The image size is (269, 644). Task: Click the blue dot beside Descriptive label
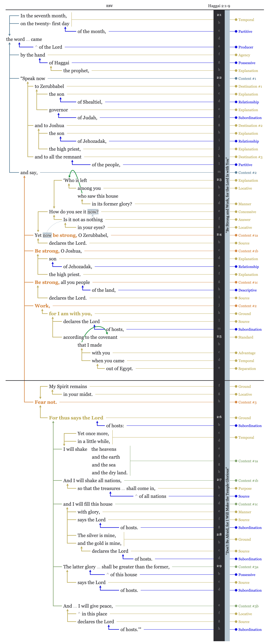point(236,290)
